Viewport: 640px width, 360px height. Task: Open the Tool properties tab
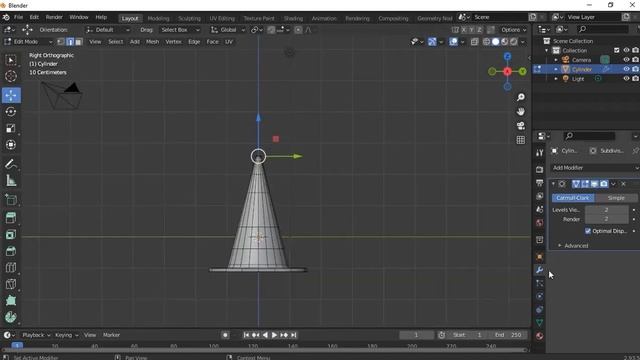coord(539,153)
